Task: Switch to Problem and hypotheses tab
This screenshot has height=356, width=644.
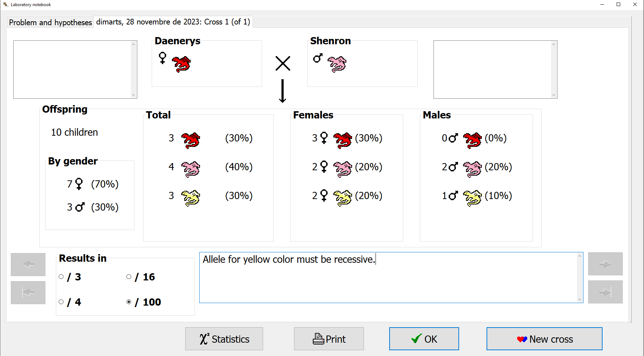Action: click(50, 22)
